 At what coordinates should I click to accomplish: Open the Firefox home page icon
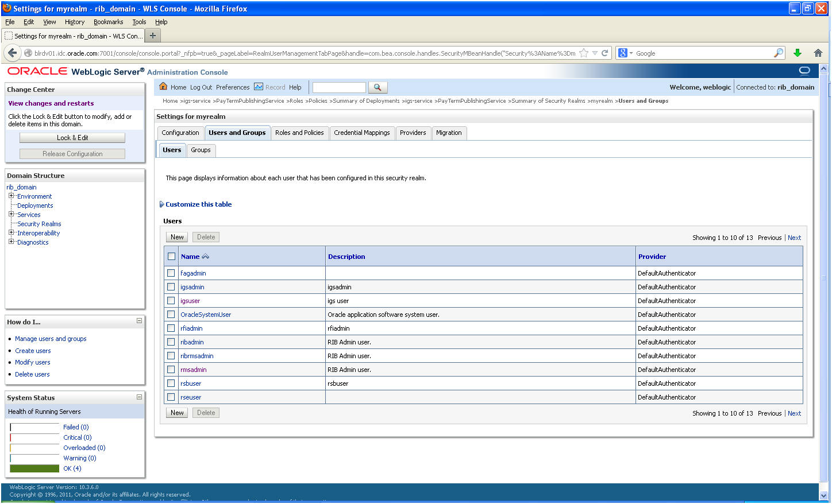818,53
